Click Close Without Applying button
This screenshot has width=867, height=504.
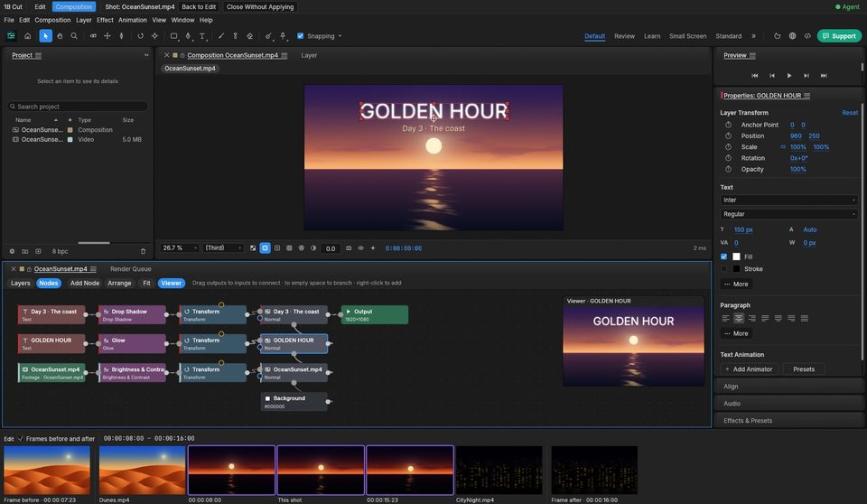point(260,6)
